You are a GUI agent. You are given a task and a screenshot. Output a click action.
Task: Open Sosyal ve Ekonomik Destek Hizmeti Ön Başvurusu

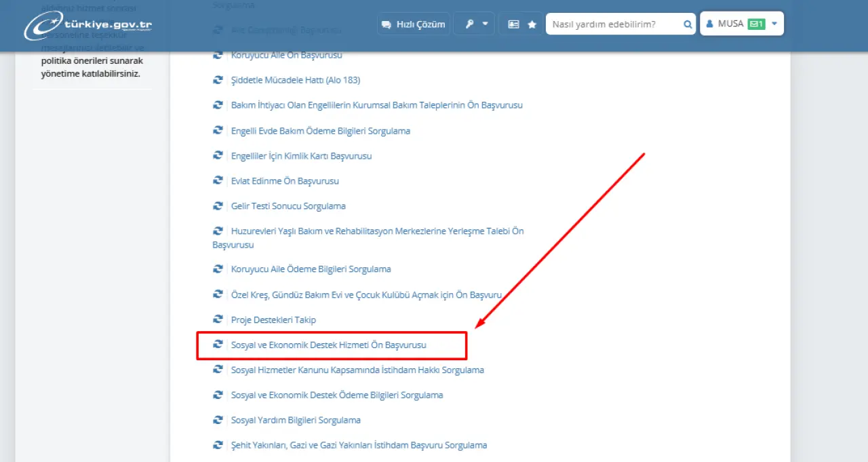[x=328, y=345]
